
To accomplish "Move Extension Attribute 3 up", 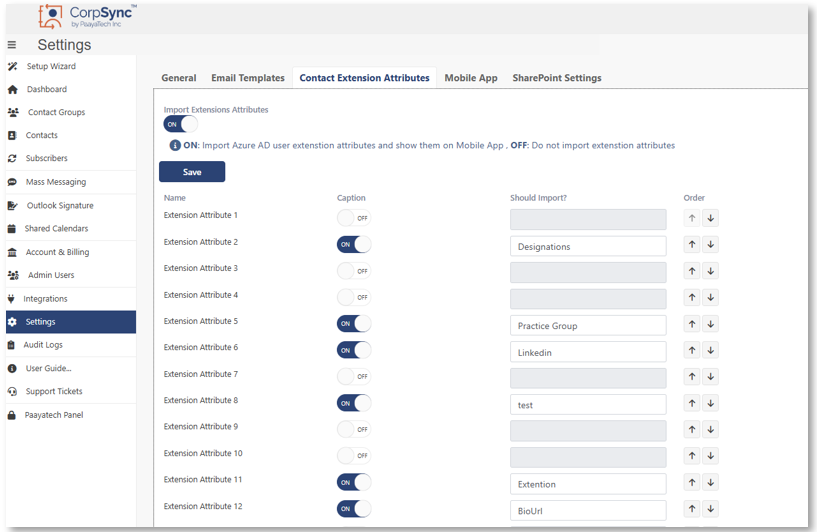I will pyautogui.click(x=692, y=271).
